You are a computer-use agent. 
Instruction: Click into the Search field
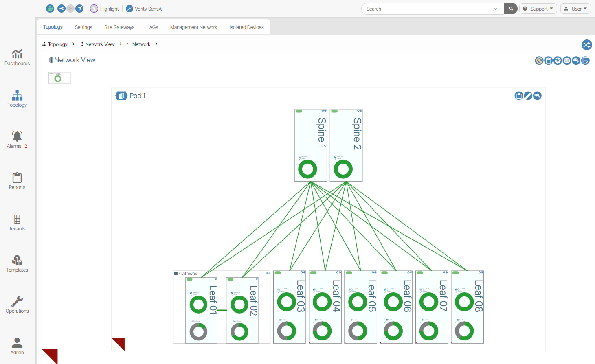click(x=428, y=9)
